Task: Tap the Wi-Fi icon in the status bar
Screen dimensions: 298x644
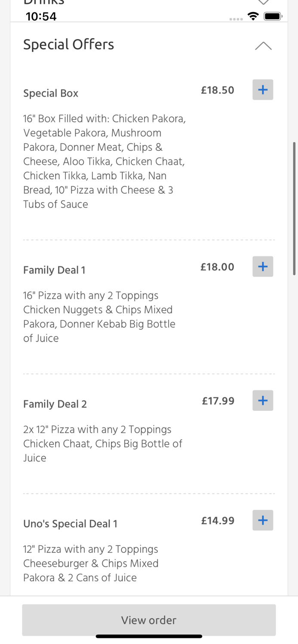Action: (x=253, y=16)
